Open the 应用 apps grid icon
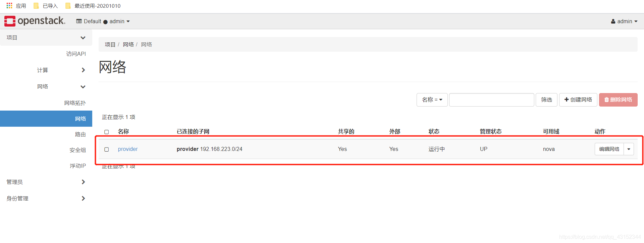This screenshot has height=243, width=644. [x=9, y=6]
